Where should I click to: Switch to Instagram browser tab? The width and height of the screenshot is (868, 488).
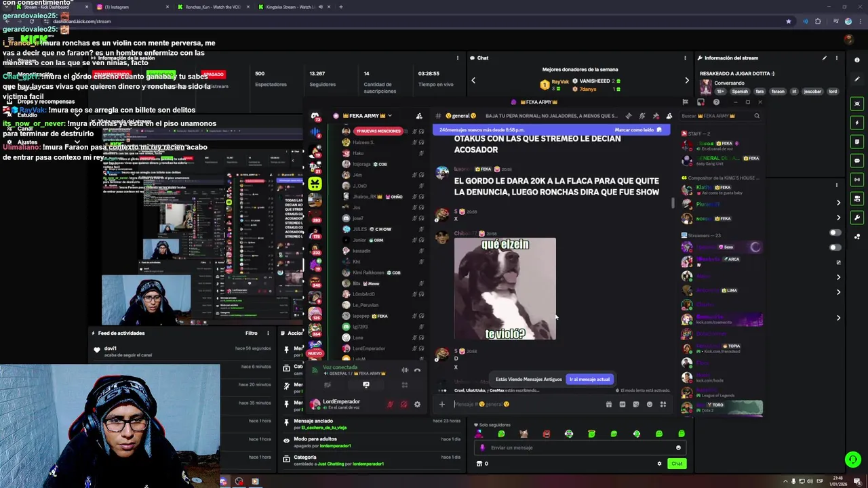coord(132,7)
